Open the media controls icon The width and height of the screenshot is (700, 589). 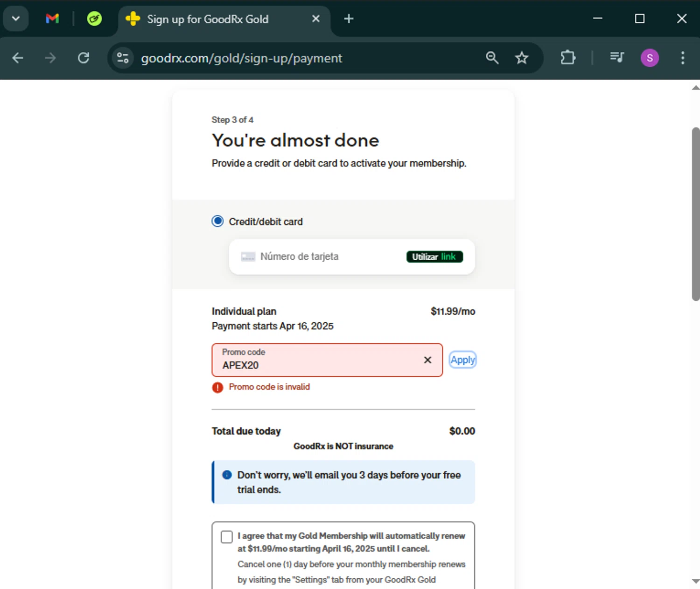coord(616,58)
